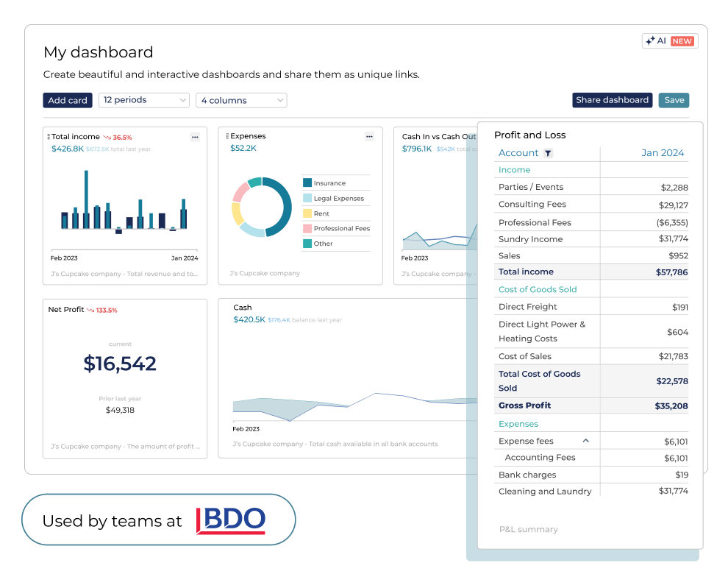The height and width of the screenshot is (574, 728).
Task: Open the 12 periods dropdown
Action: point(143,100)
